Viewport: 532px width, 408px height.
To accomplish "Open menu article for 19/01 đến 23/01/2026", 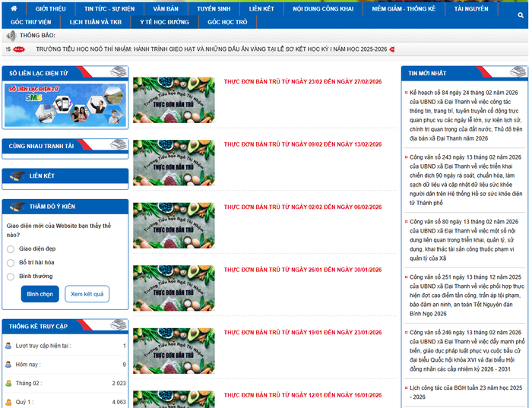I will (x=302, y=333).
